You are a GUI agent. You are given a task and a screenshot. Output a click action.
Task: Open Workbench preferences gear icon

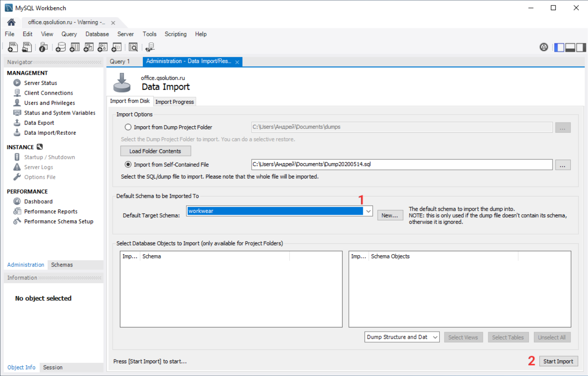(x=544, y=47)
